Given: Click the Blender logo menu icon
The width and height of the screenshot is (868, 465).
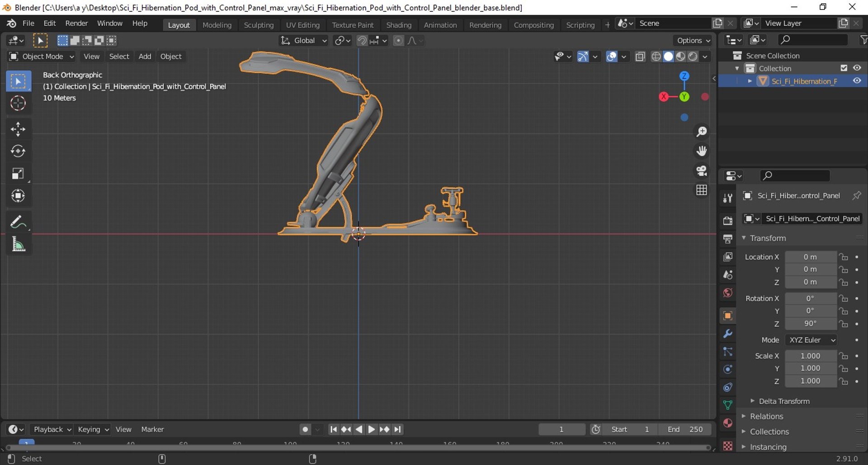Looking at the screenshot, I should [x=11, y=24].
